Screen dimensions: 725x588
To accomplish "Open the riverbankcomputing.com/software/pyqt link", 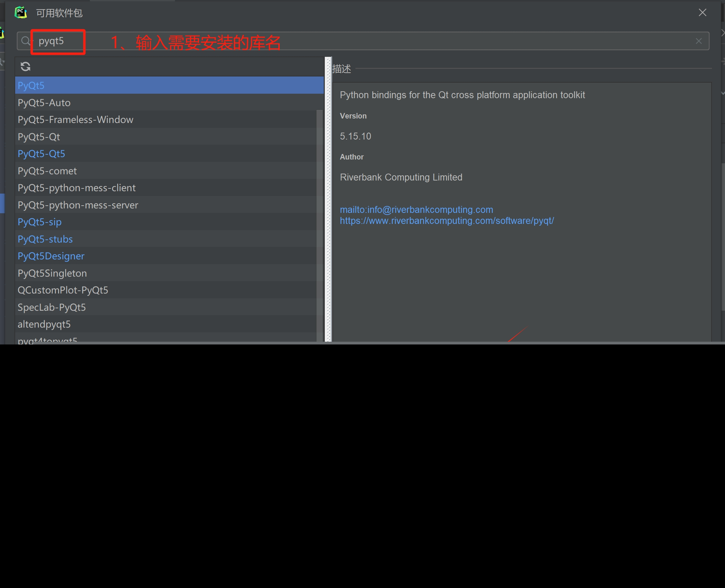I will click(x=447, y=220).
